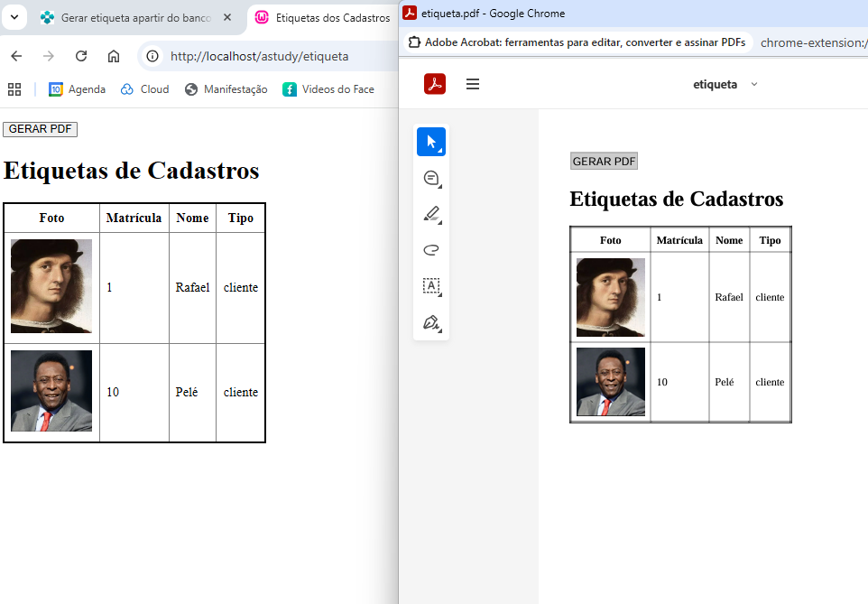Viewport: 868px width, 604px height.
Task: Choose the Acrobat highlight pen tool
Action: click(431, 215)
